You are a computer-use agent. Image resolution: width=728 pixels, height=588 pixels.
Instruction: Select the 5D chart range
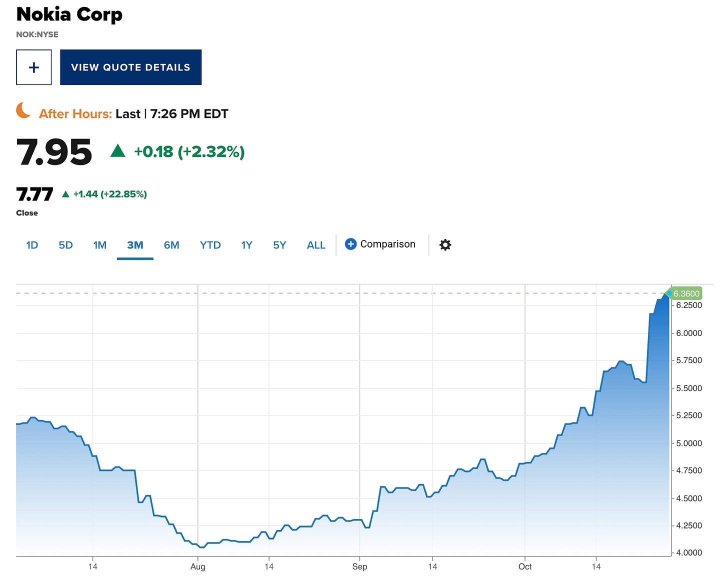(x=65, y=245)
